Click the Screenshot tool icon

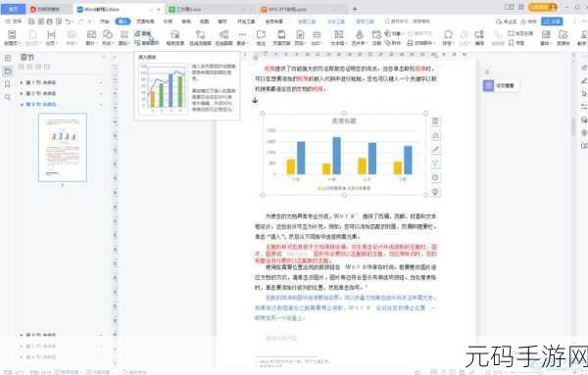tap(174, 35)
